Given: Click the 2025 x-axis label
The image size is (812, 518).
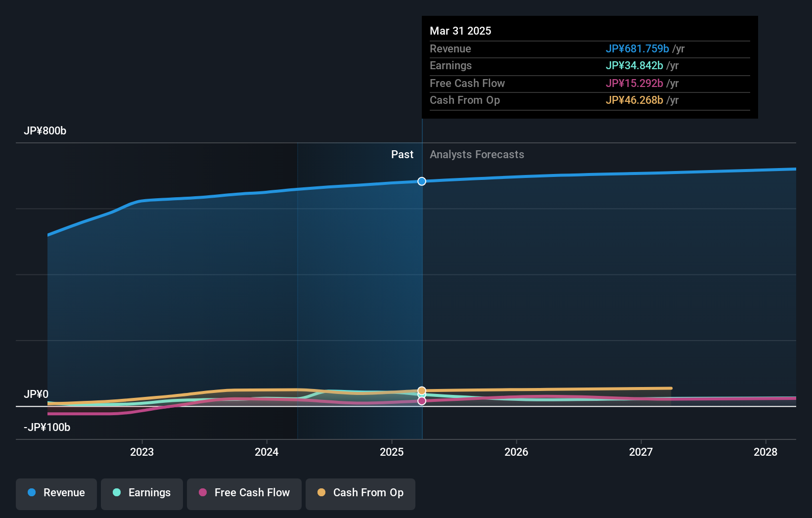Looking at the screenshot, I should click(x=392, y=452).
